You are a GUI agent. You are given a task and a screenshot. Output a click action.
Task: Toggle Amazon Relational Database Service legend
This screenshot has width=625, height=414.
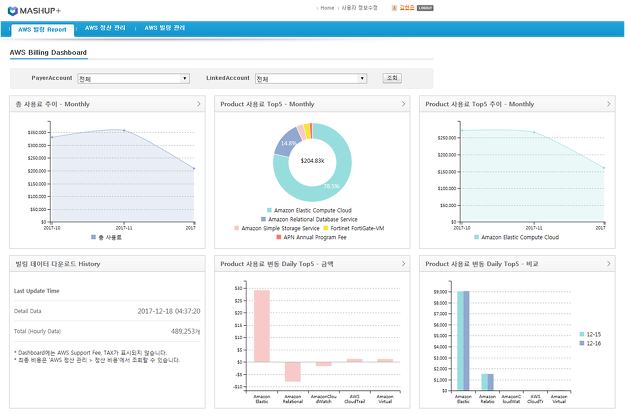coord(309,220)
